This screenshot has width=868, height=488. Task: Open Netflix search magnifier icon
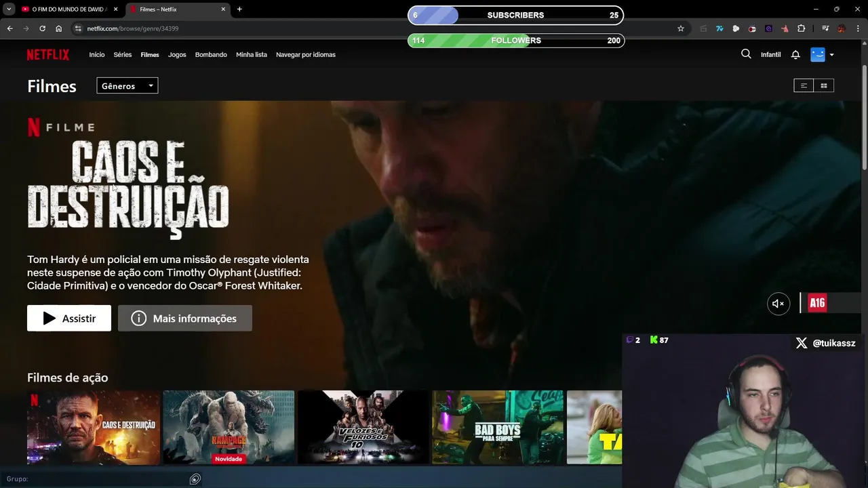coord(746,54)
